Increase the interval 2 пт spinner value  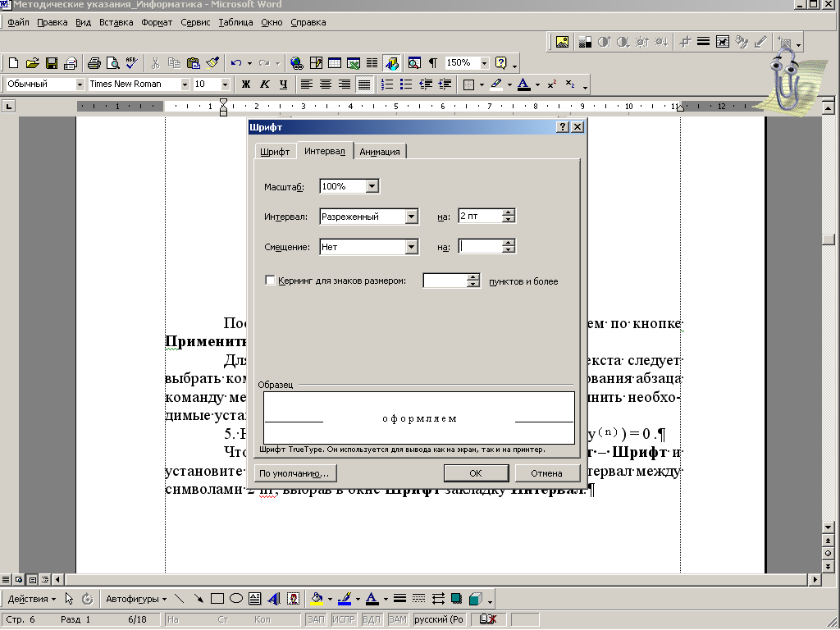pos(509,212)
